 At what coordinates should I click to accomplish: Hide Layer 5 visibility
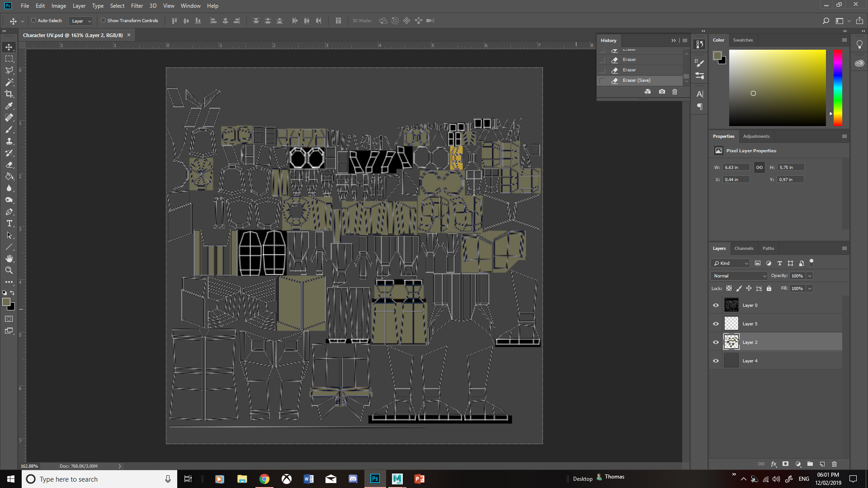point(716,324)
